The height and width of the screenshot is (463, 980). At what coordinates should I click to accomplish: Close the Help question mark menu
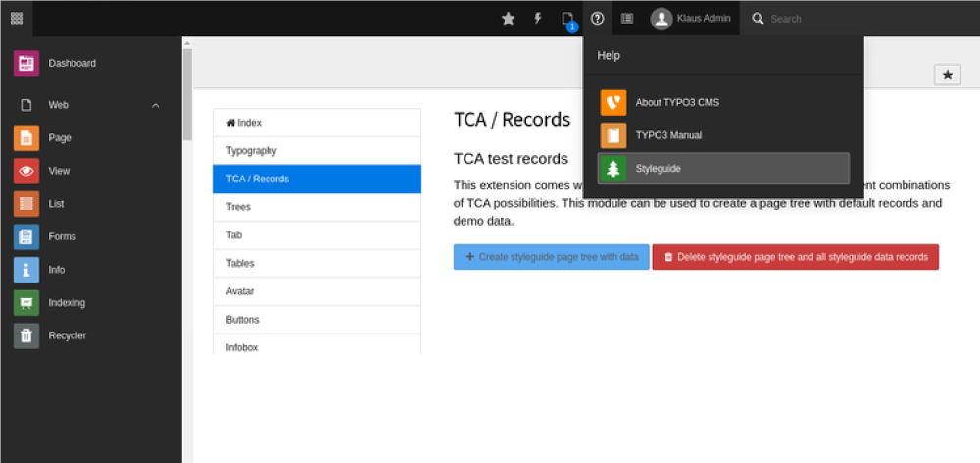598,18
